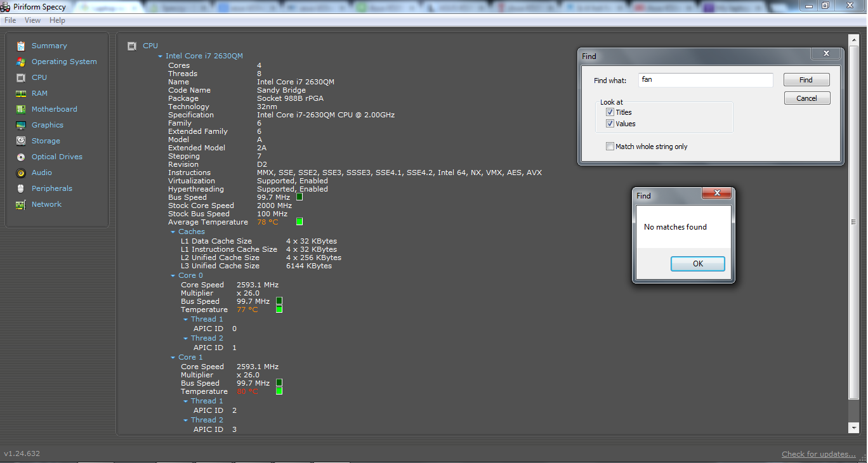
Task: Open the View menu
Action: click(x=32, y=20)
